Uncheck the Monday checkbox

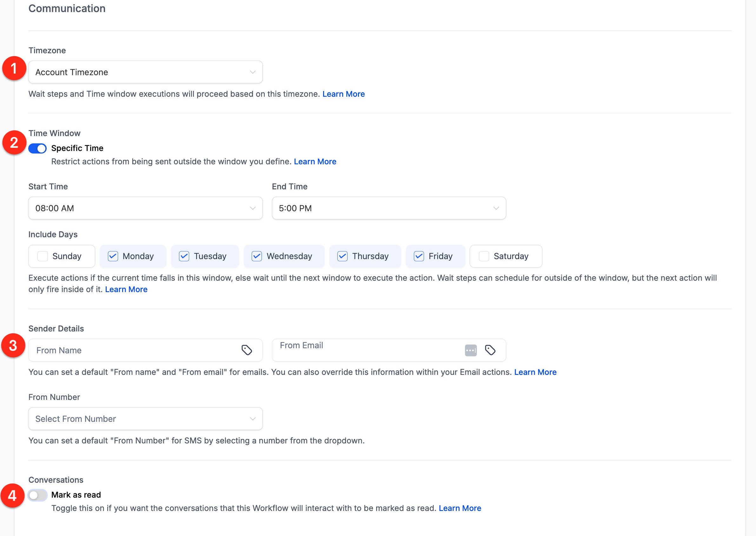113,256
